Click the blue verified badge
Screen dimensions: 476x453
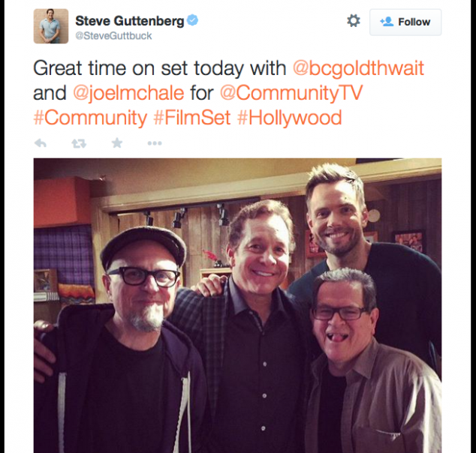[192, 20]
